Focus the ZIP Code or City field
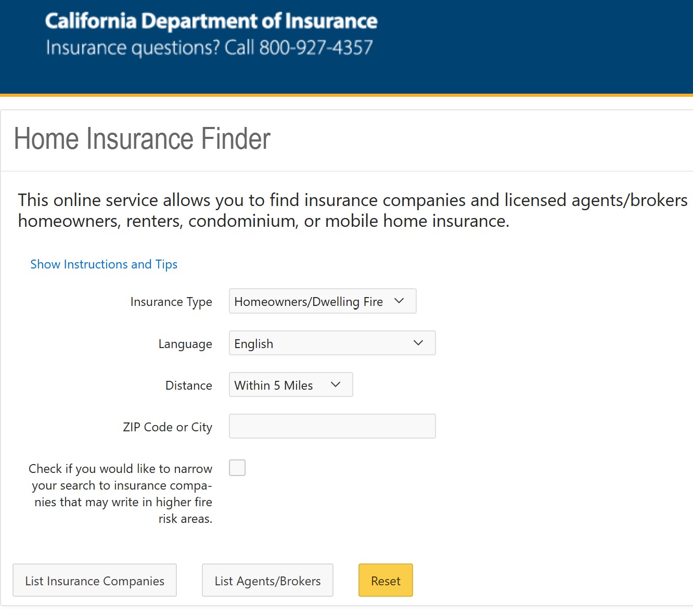This screenshot has height=616, width=693. pyautogui.click(x=332, y=426)
